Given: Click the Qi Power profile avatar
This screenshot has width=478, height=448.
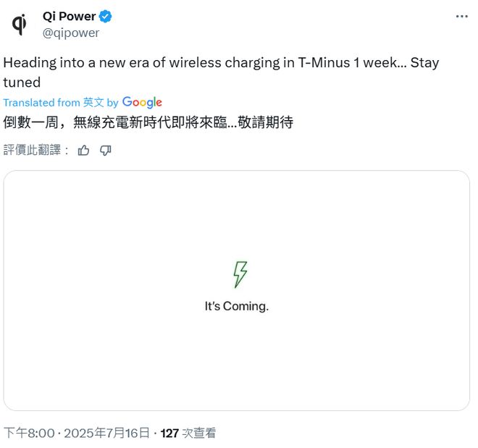Looking at the screenshot, I should tap(20, 25).
